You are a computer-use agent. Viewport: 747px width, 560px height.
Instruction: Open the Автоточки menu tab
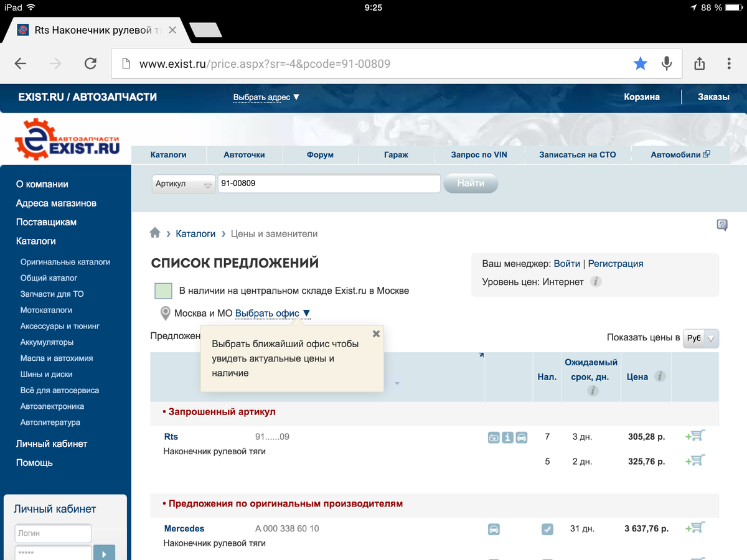244,154
